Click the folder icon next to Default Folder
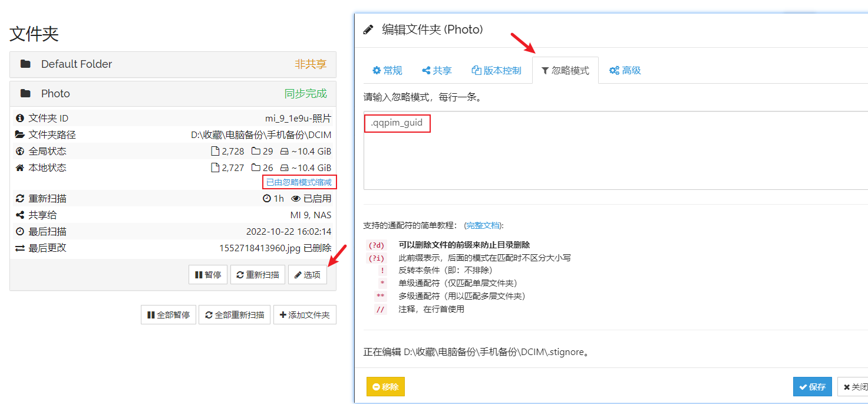This screenshot has width=868, height=404. click(x=25, y=64)
